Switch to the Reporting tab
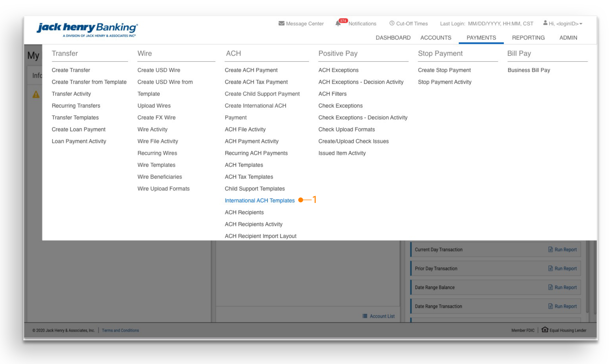This screenshot has height=364, width=614. [x=528, y=38]
